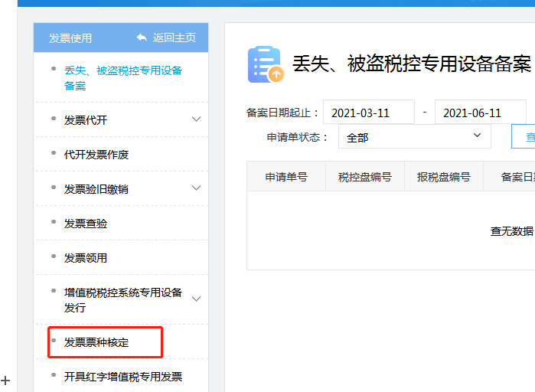Click the end date field 2021-06-11
The height and width of the screenshot is (392, 535).
480,113
